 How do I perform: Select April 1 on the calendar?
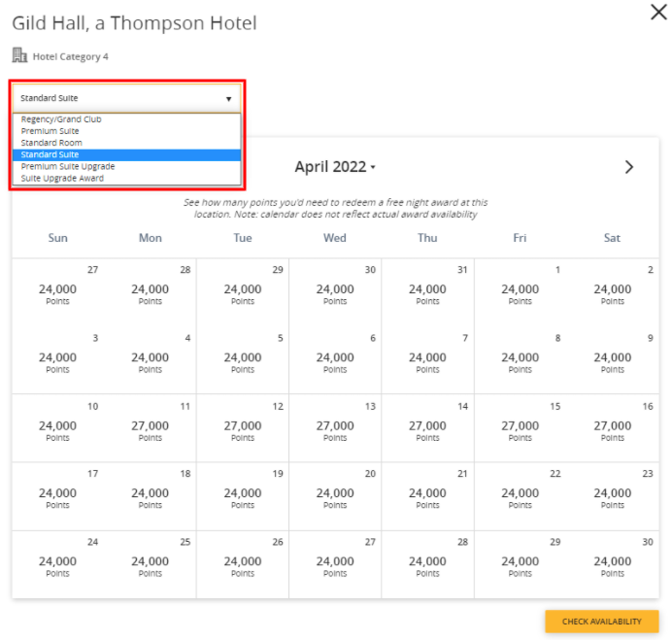[520, 290]
